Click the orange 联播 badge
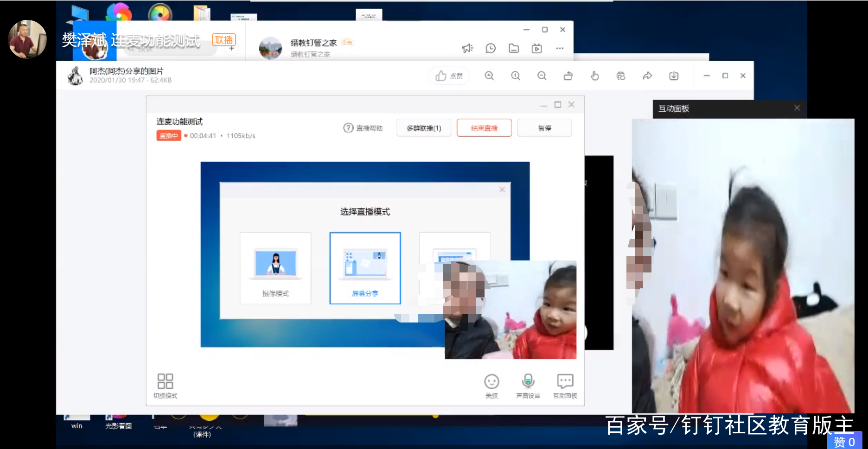 224,40
